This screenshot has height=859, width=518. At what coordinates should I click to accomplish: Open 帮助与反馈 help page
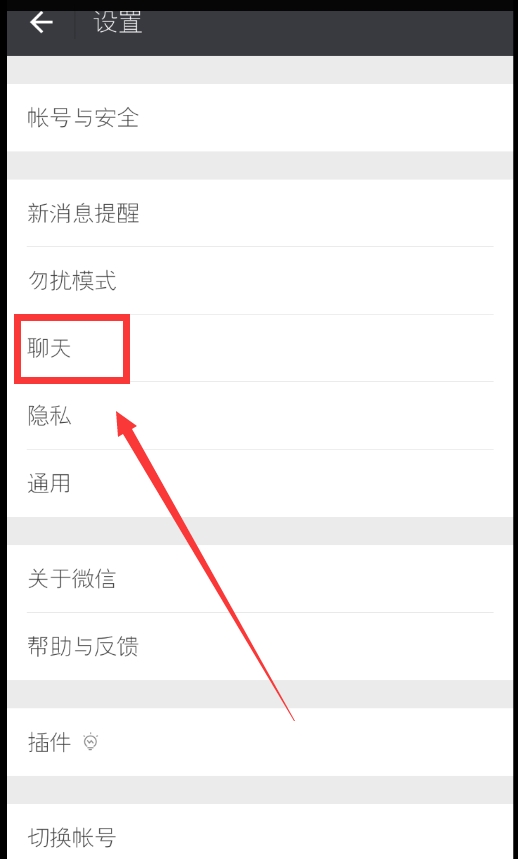[260, 646]
